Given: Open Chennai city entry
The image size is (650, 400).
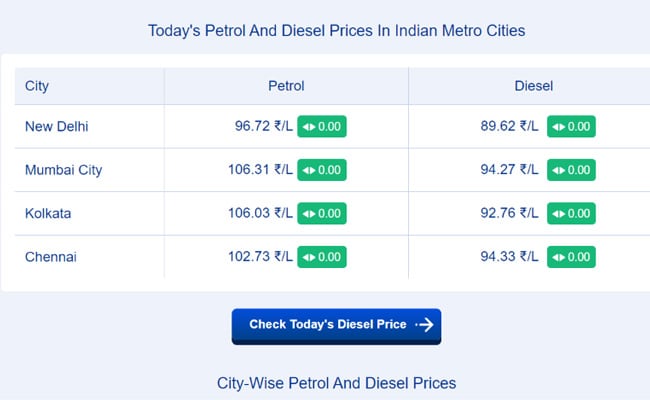Looking at the screenshot, I should (51, 257).
